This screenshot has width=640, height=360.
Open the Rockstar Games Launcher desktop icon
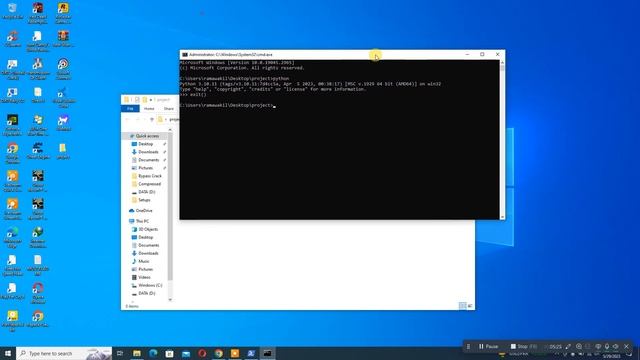[x=63, y=13]
